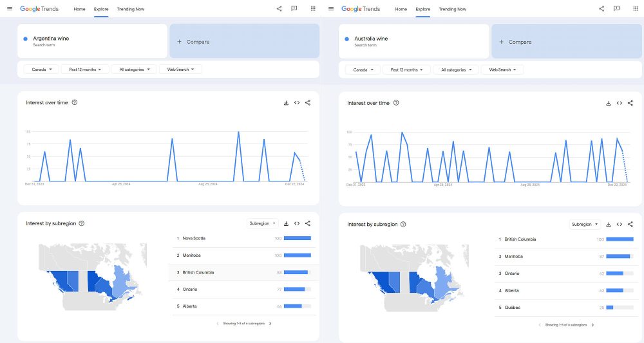
Task: Edit the Australia wine search term
Action: [414, 41]
